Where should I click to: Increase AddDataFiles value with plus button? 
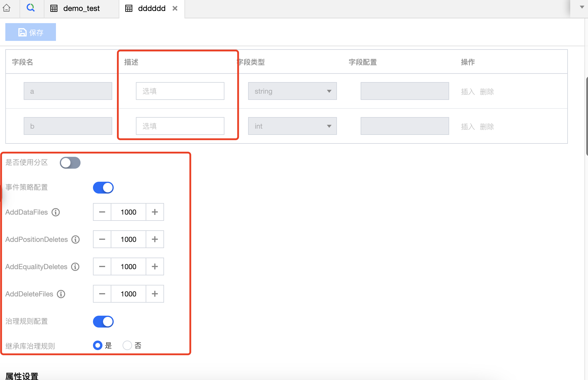[155, 212]
